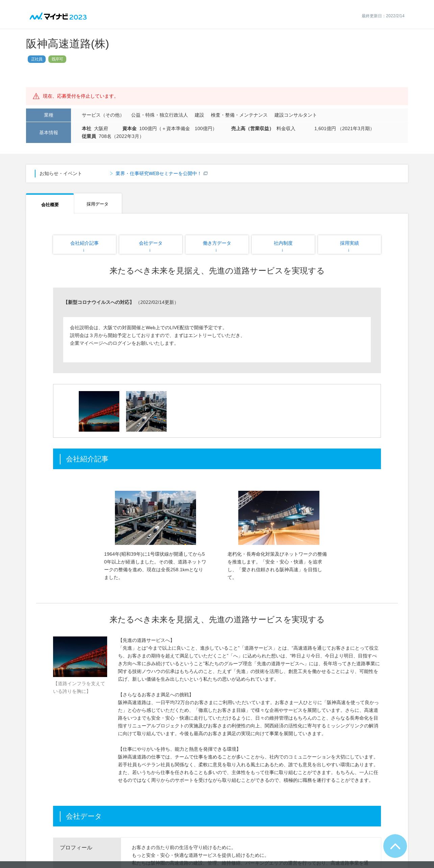Click サービス（その他） industry text
This screenshot has width=434, height=868.
pos(103,115)
